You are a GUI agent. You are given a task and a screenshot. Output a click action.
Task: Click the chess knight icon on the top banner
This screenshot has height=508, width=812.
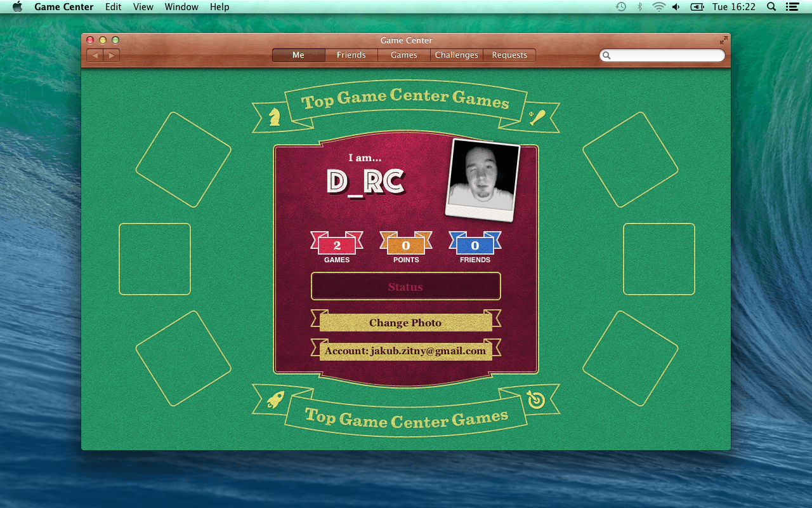(275, 116)
